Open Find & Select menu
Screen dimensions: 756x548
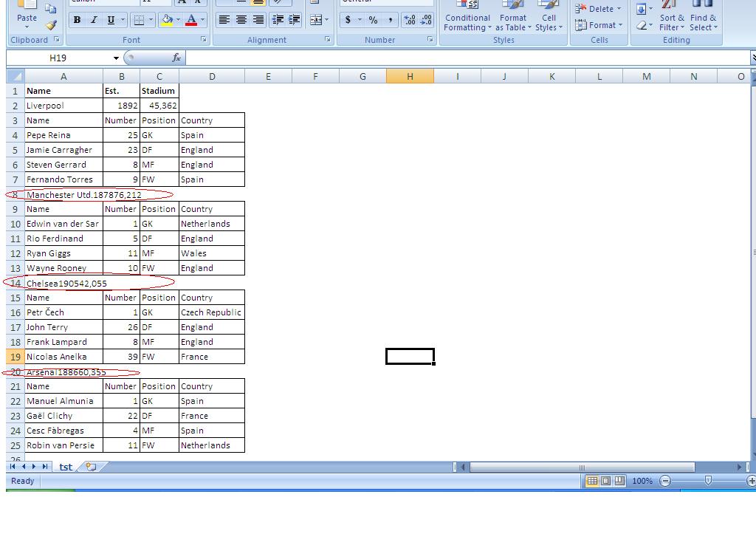point(704,16)
